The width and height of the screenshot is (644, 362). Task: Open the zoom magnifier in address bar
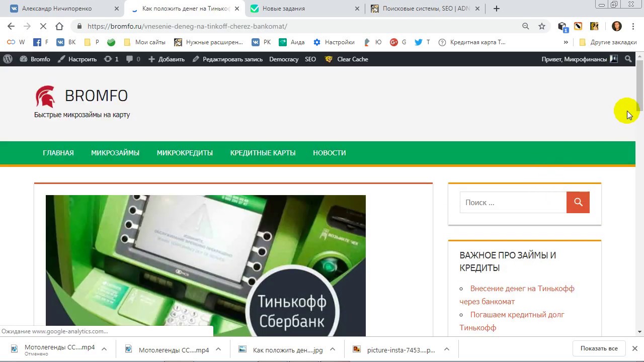point(526,26)
